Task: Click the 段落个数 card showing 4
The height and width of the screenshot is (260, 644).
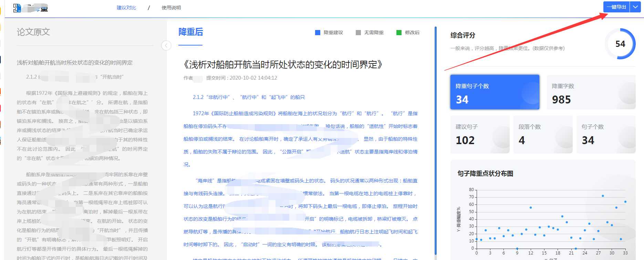Action: [x=543, y=134]
